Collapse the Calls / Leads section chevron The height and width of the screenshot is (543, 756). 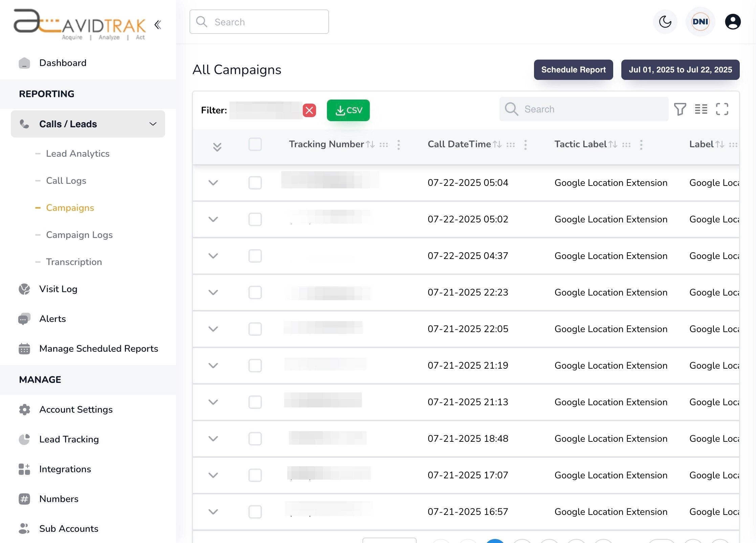pyautogui.click(x=153, y=124)
